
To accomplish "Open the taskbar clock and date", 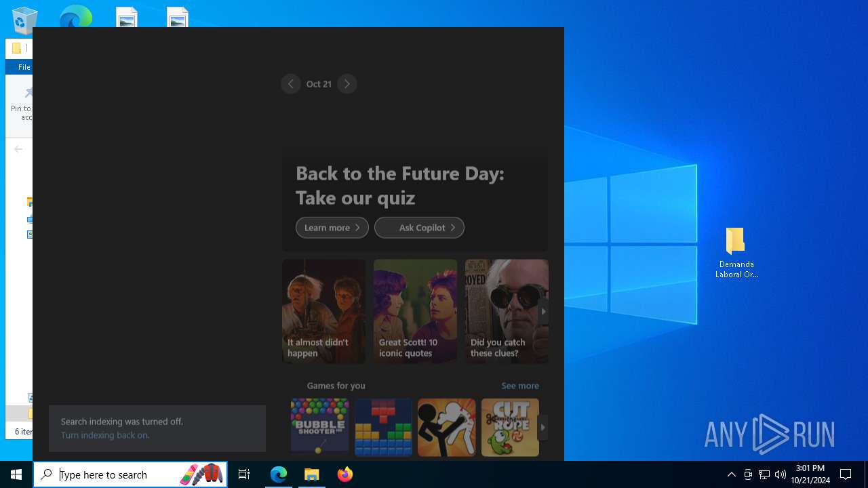I will [810, 474].
